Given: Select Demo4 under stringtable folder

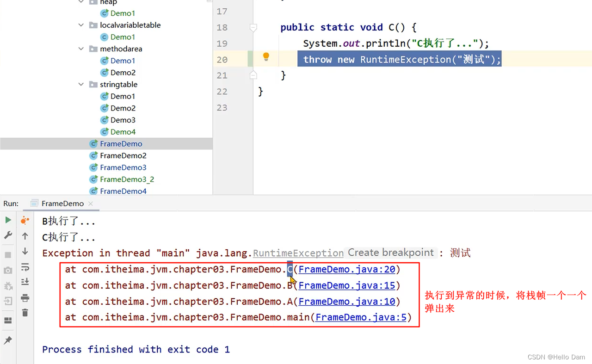Looking at the screenshot, I should click(123, 132).
